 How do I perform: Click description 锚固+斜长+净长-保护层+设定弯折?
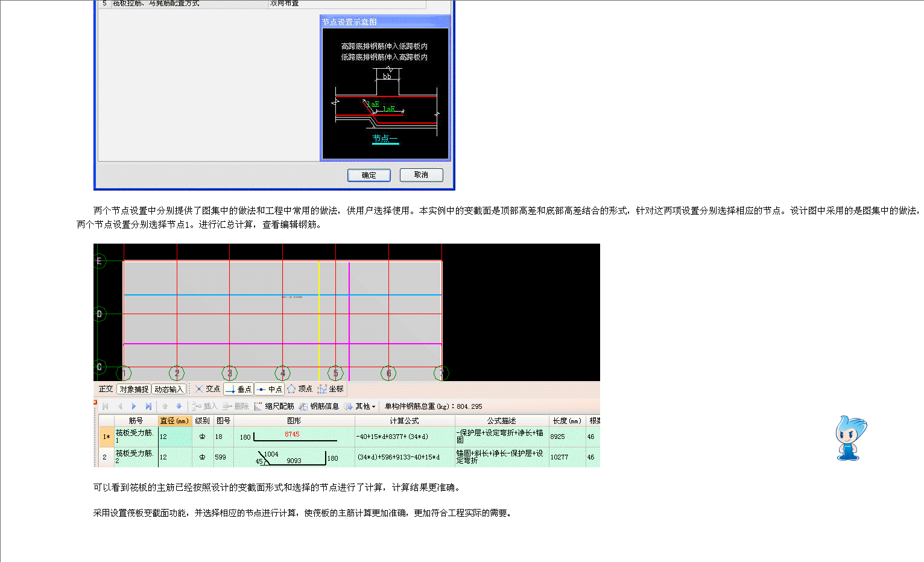point(500,457)
